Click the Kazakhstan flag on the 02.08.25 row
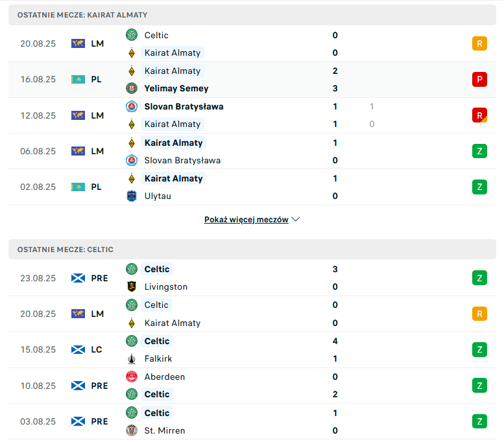504x442 pixels. pyautogui.click(x=78, y=187)
